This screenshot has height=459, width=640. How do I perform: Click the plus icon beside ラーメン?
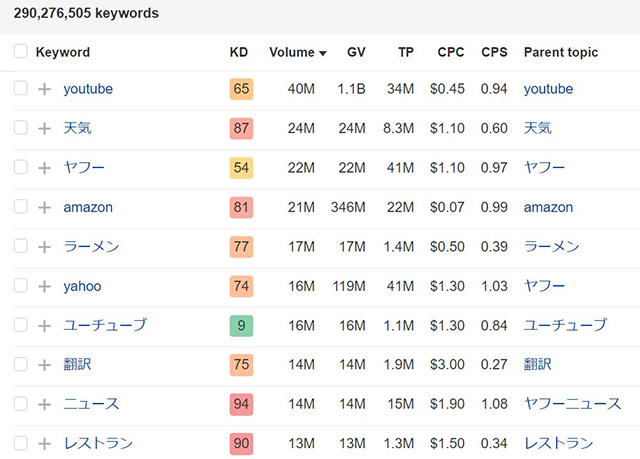coord(44,247)
